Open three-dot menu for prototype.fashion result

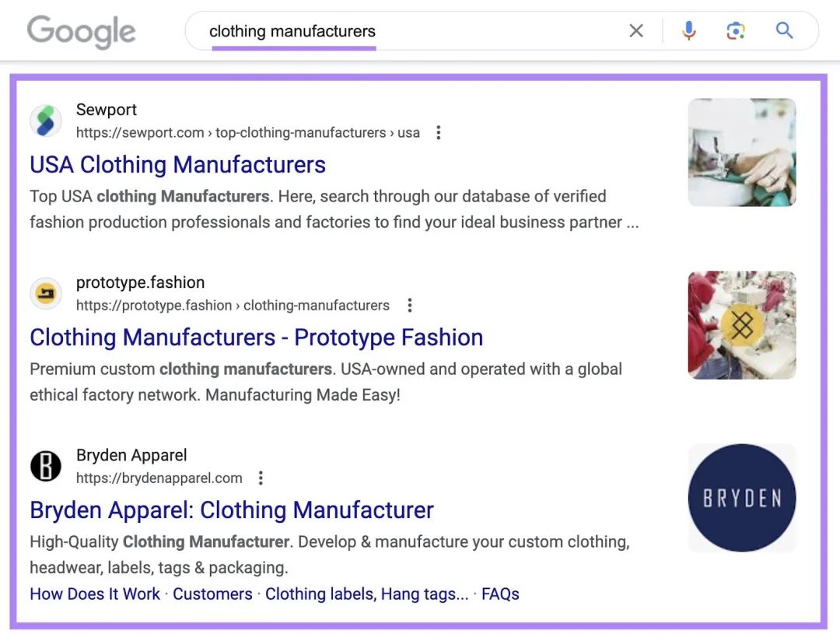tap(409, 305)
